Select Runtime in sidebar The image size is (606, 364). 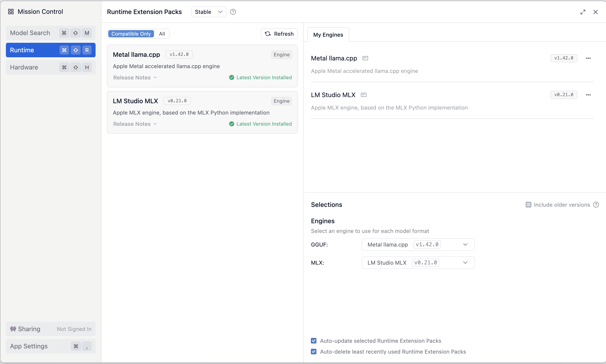(50, 50)
